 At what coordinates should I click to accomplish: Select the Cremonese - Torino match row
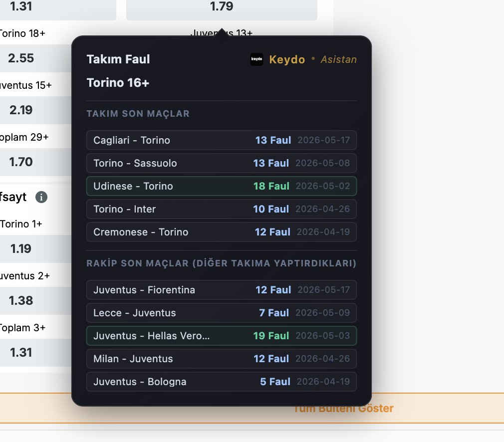tap(222, 232)
